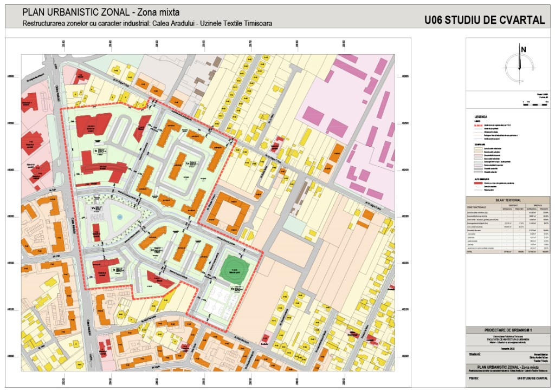Click the north arrow compass symbol
555x392 pixels.
(x=520, y=64)
